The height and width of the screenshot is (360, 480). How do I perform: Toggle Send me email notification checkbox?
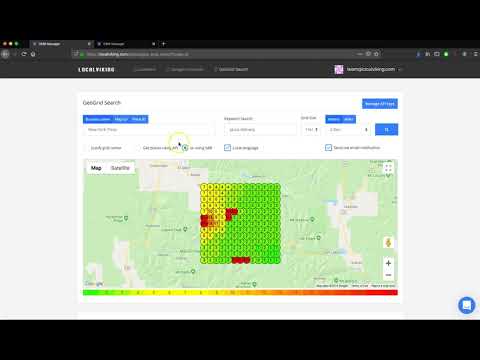coord(328,147)
